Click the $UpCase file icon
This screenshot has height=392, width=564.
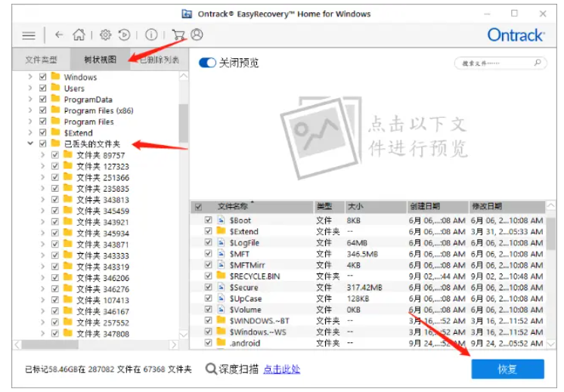222,298
